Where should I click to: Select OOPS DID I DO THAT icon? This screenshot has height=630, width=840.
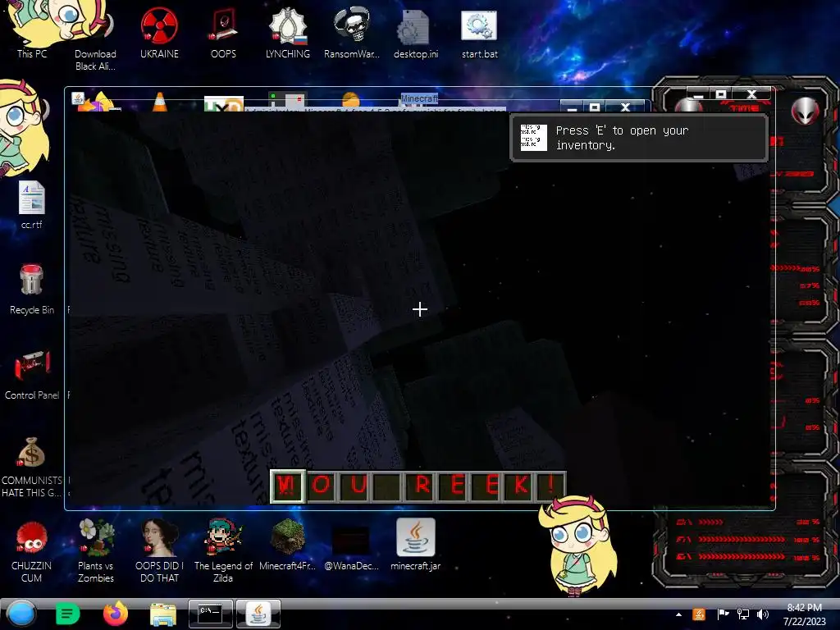(159, 550)
